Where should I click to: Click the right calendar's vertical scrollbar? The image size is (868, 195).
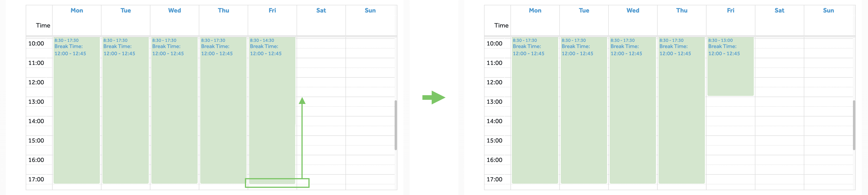tap(854, 125)
